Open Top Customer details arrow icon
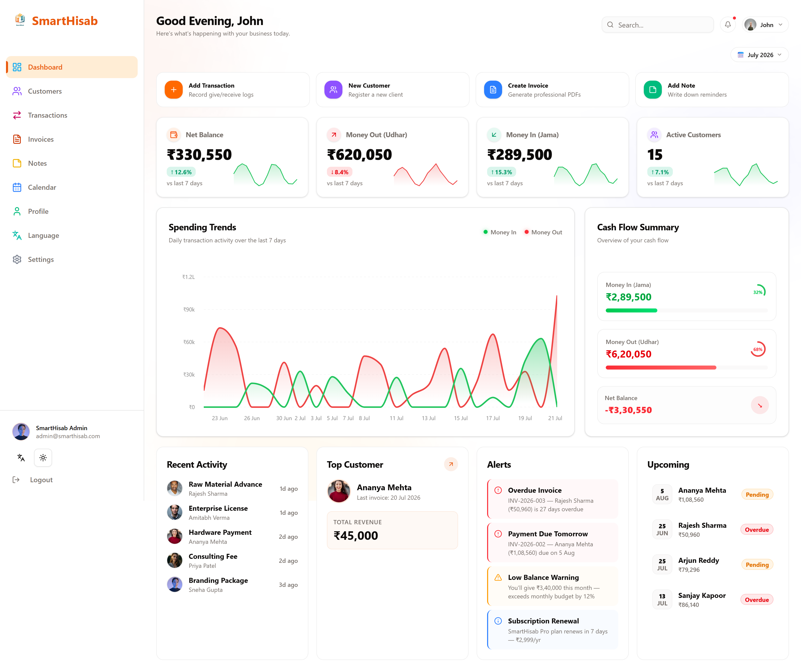The width and height of the screenshot is (801, 672). (451, 464)
